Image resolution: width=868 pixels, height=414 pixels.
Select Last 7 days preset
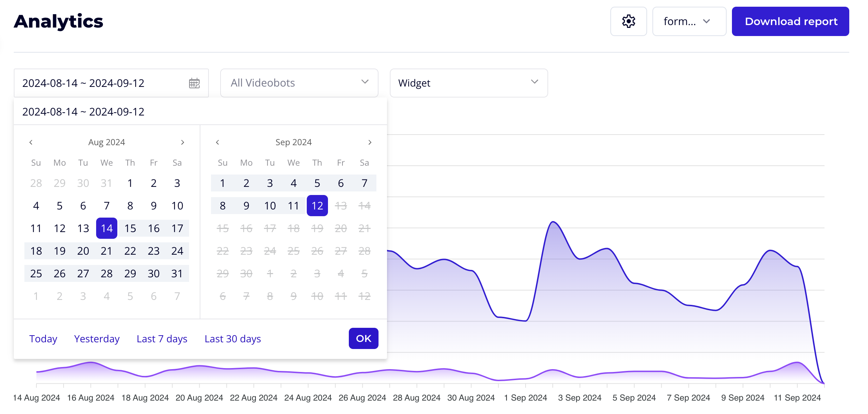pyautogui.click(x=162, y=339)
